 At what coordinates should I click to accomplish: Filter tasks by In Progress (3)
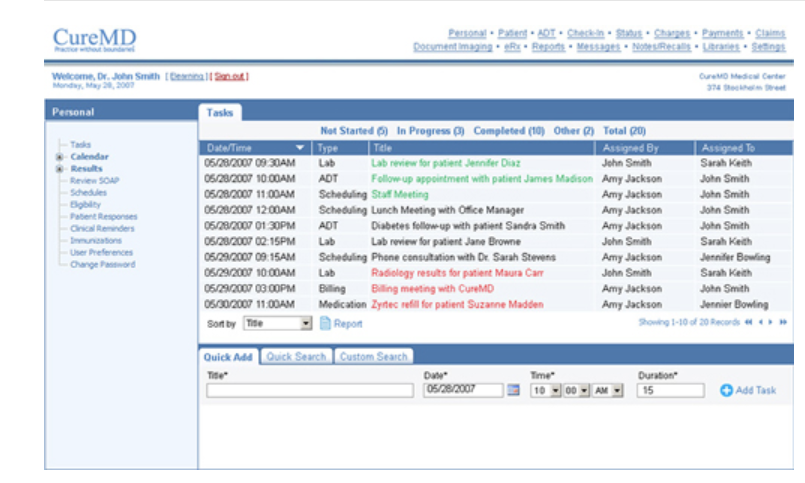pos(430,131)
